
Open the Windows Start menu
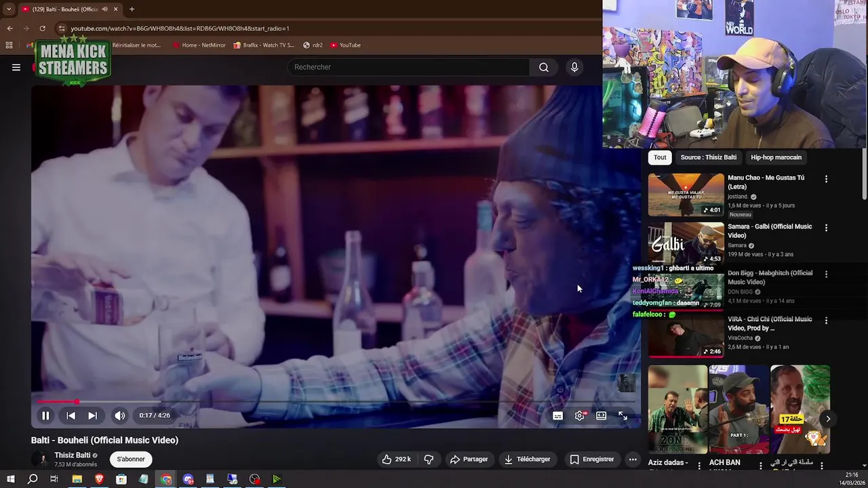point(10,479)
